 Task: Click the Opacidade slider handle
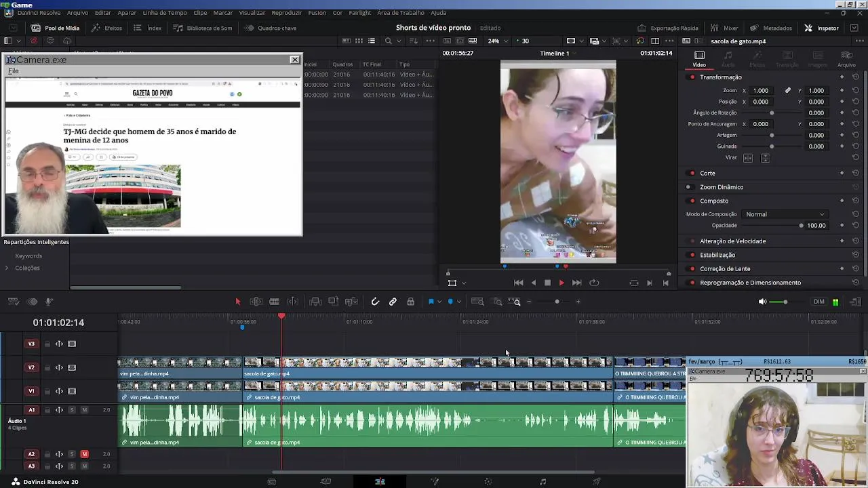click(801, 226)
